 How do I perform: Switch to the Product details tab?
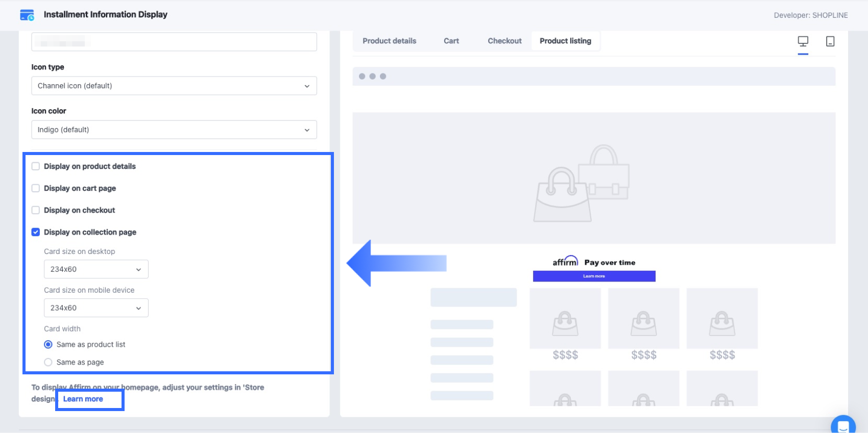click(390, 41)
